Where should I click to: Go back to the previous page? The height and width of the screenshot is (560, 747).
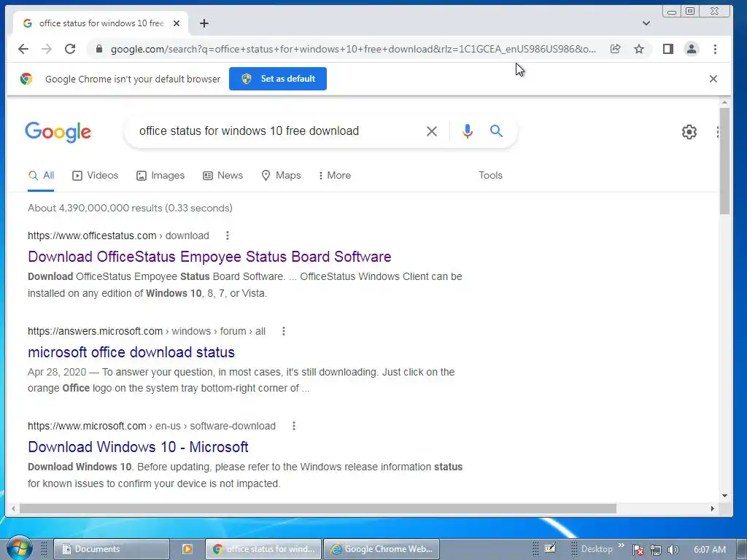click(x=23, y=49)
